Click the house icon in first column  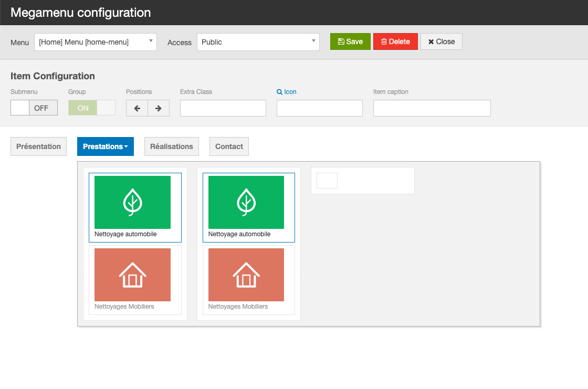(x=132, y=275)
